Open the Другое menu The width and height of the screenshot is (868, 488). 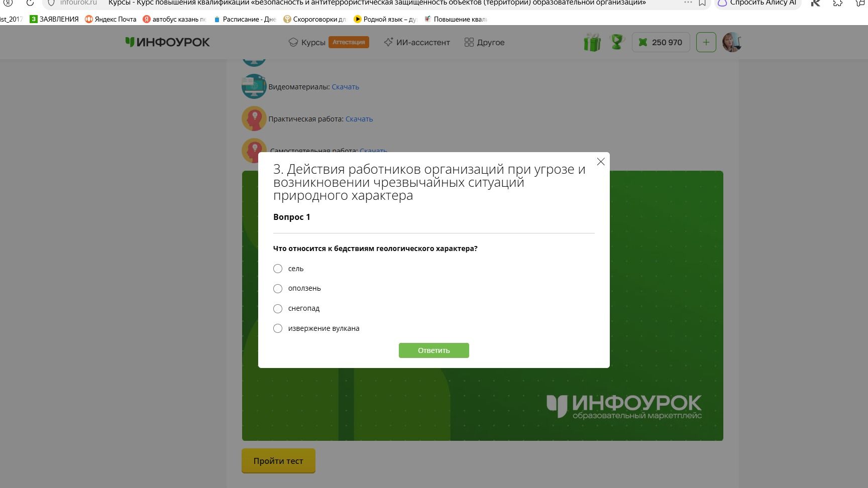click(484, 42)
